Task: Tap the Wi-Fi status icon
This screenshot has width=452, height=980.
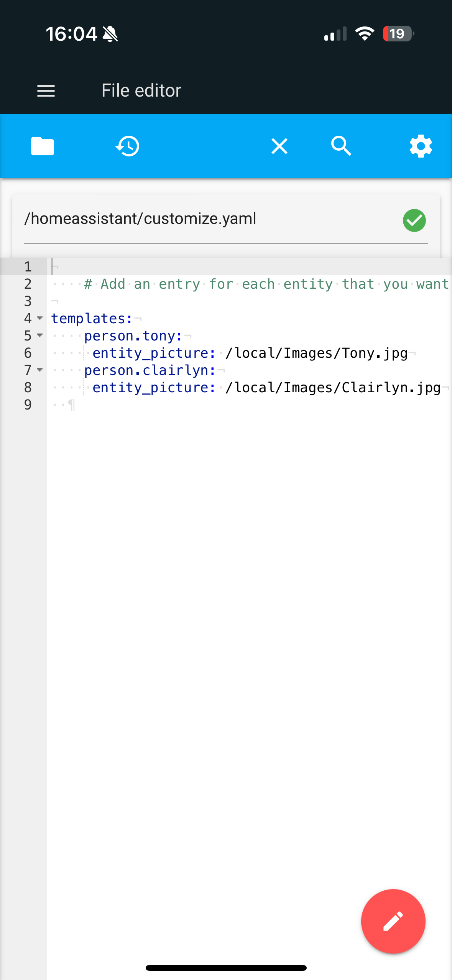Action: click(x=365, y=34)
